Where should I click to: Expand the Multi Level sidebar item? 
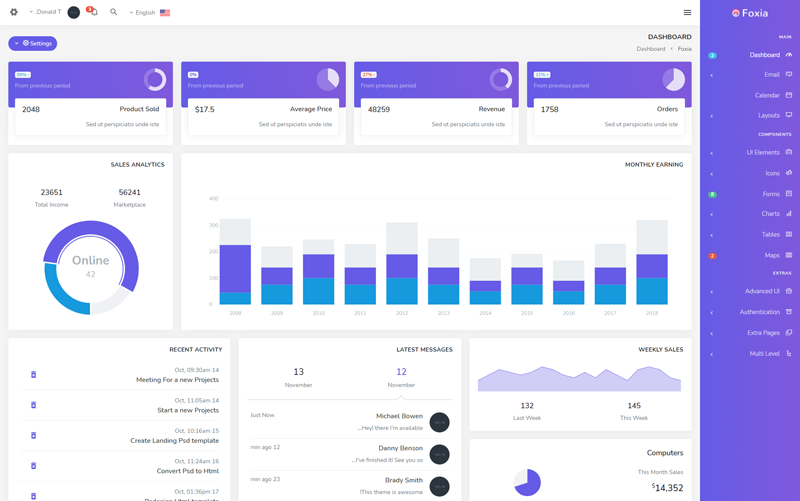tap(764, 353)
